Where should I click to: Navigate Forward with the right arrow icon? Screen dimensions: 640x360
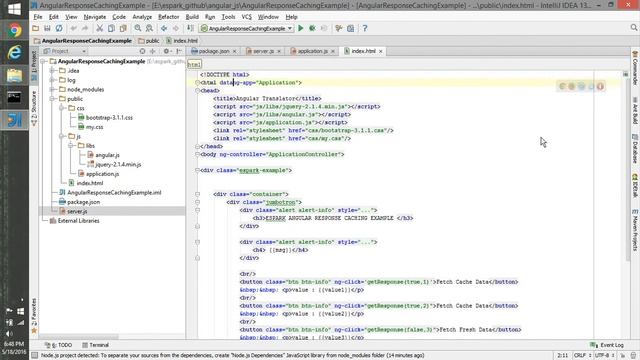(x=176, y=28)
